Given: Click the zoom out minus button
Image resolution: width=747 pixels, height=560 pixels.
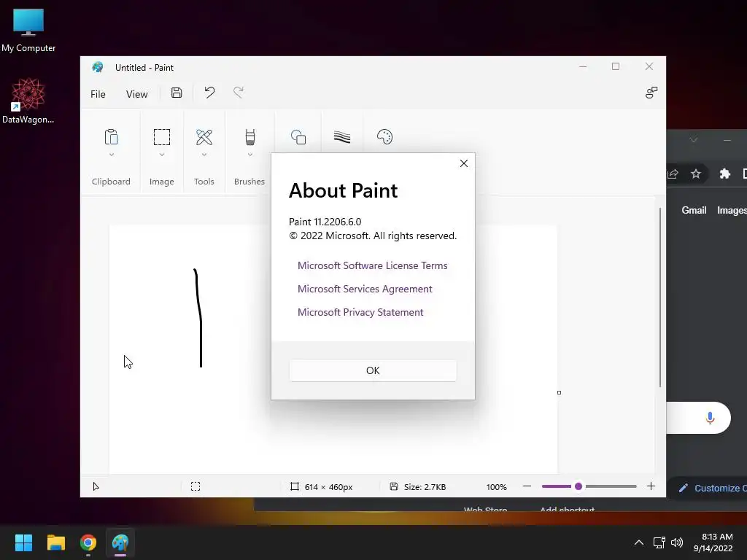Looking at the screenshot, I should (527, 486).
